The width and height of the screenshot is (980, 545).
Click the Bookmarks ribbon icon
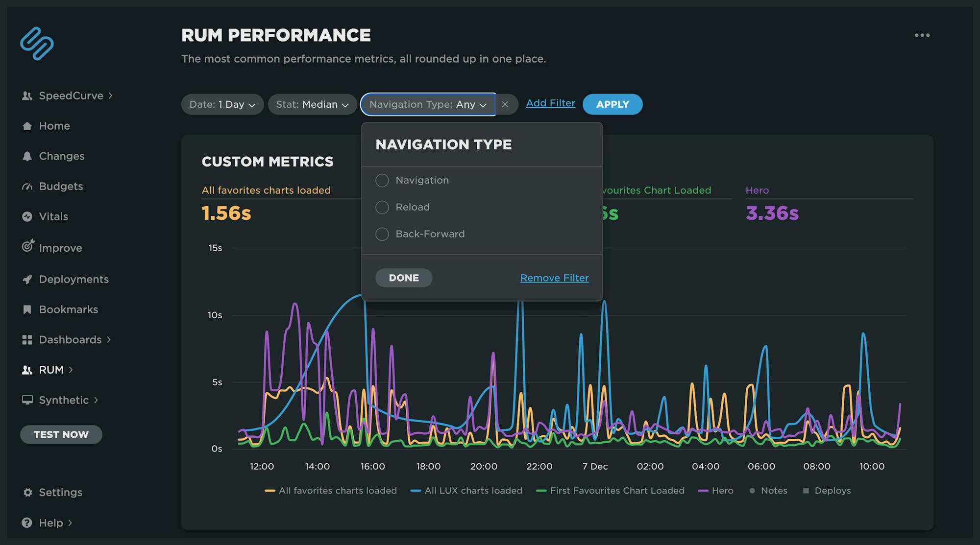click(27, 309)
